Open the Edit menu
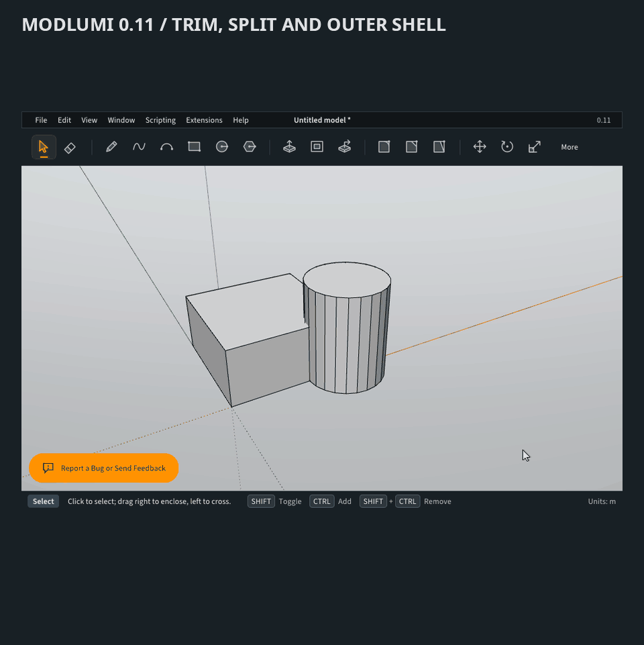This screenshot has height=645, width=644. click(64, 120)
